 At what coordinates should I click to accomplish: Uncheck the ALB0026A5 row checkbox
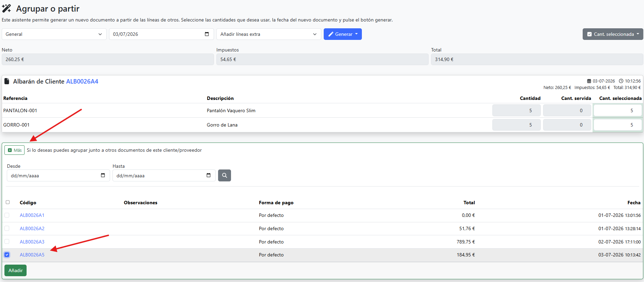(x=7, y=255)
